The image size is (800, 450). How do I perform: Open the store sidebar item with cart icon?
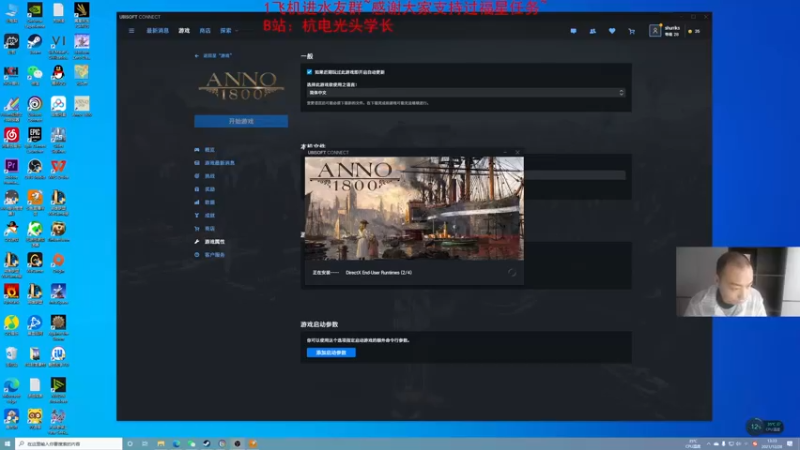click(205, 229)
